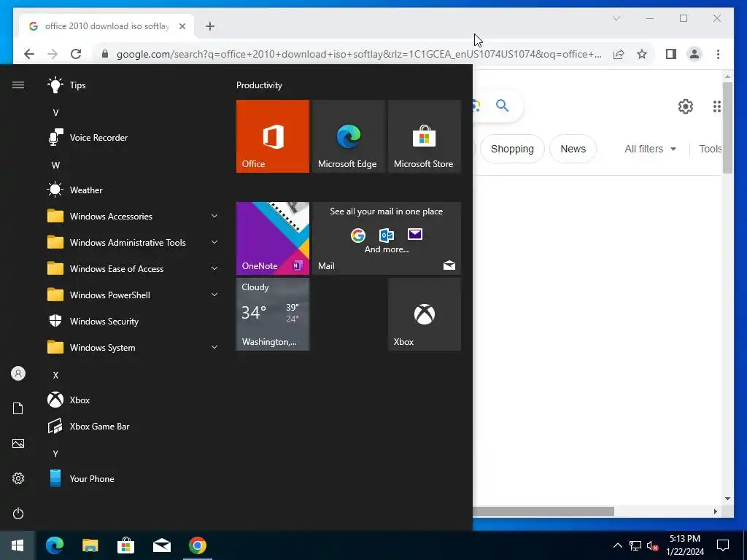This screenshot has height=560, width=747.
Task: Open Microsoft Store from the taskbar
Action: (125, 545)
